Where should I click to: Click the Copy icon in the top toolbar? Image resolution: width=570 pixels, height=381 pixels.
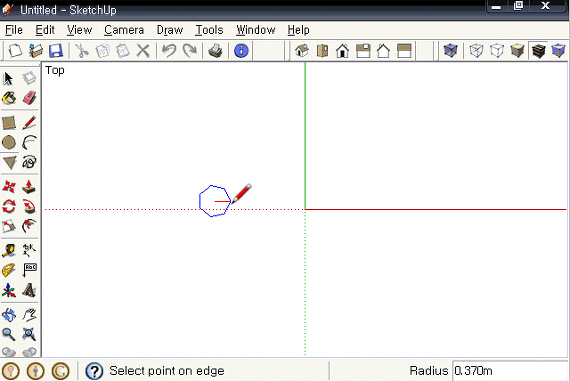(x=103, y=51)
